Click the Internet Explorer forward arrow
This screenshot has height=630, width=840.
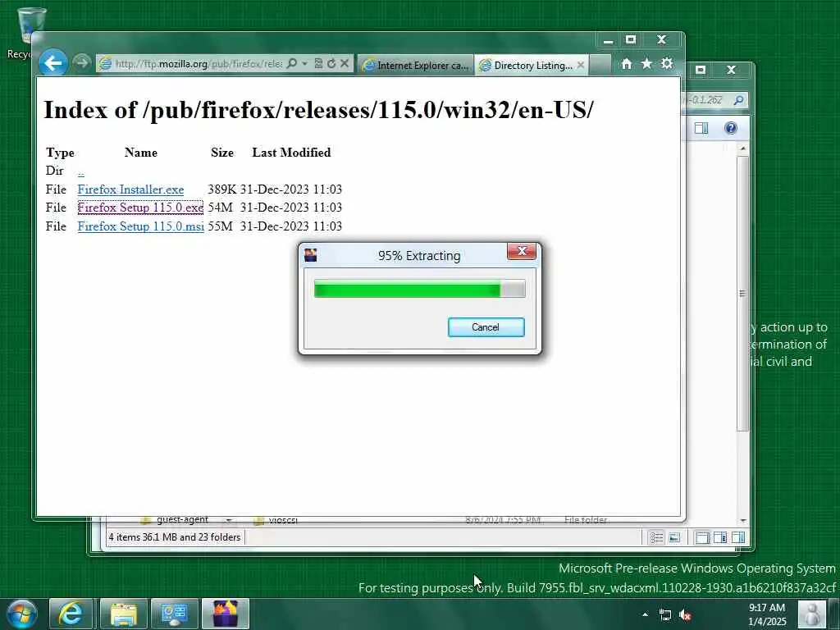81,63
